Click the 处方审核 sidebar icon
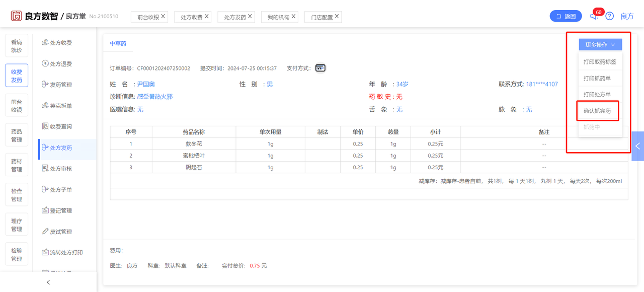Viewport: 644px width, 292px height. 45,169
